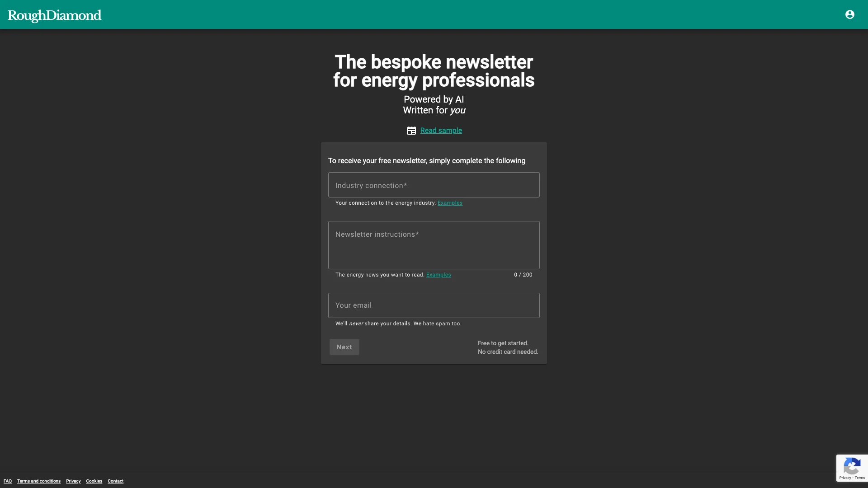The image size is (868, 488).
Task: Click the Contact footer link
Action: click(x=116, y=481)
